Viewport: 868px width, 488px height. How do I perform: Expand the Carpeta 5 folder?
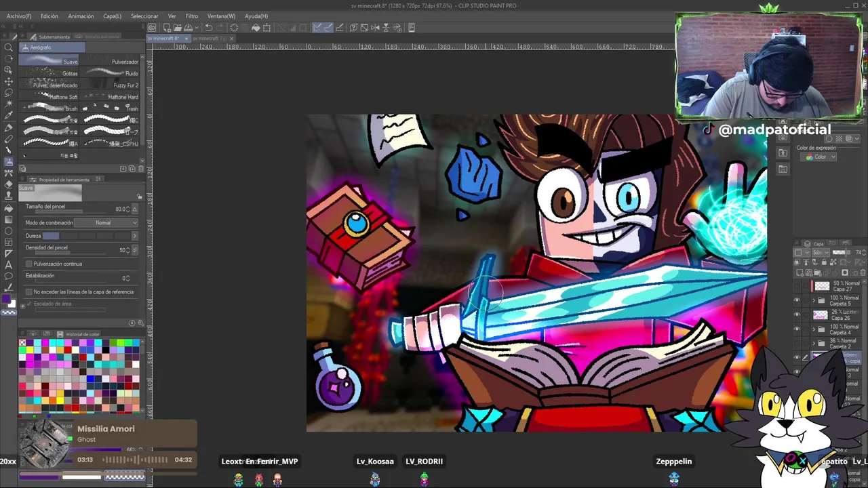814,300
